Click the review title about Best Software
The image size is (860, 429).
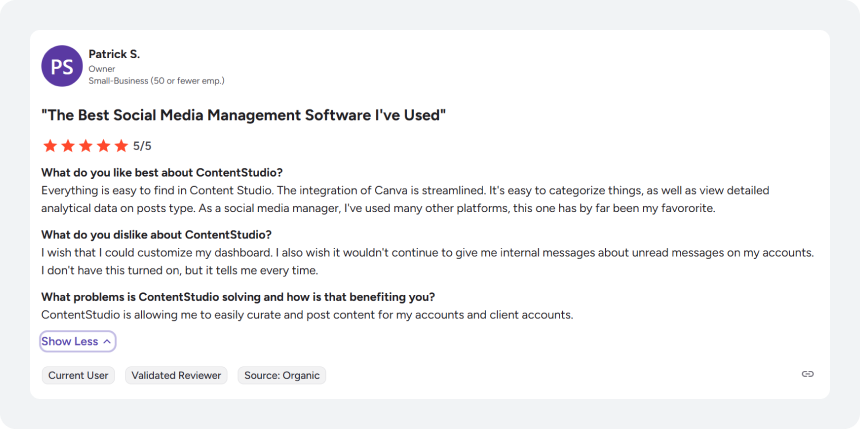click(x=244, y=116)
